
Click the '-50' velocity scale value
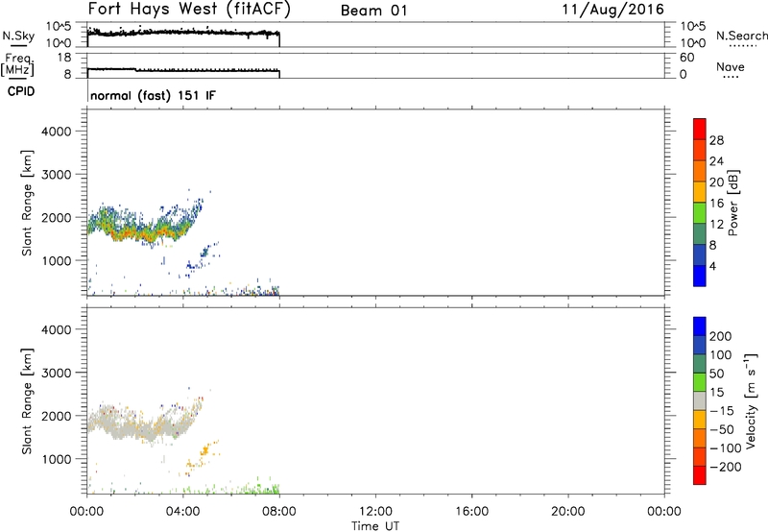click(722, 429)
